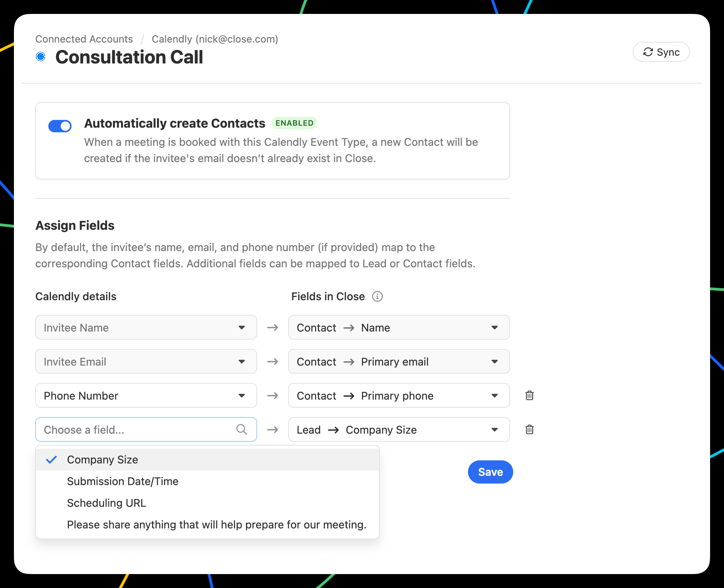Save the field assignments
Screen dimensions: 724x588
pos(490,472)
